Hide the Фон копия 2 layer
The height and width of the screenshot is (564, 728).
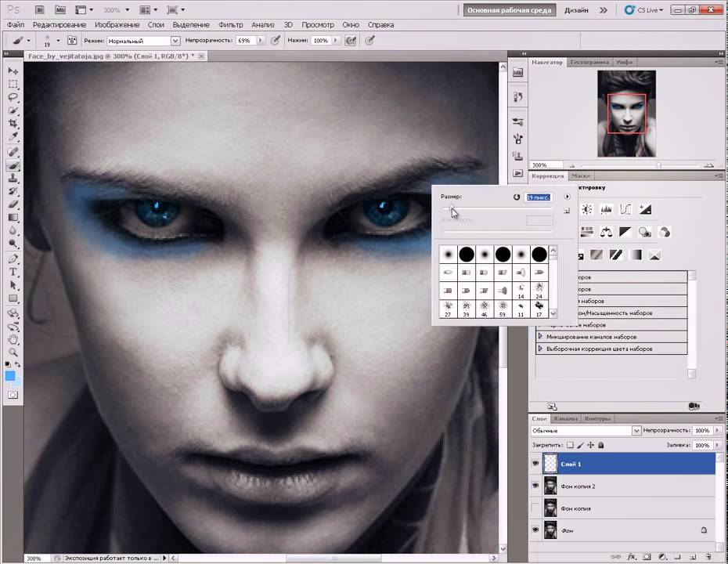[x=535, y=486]
